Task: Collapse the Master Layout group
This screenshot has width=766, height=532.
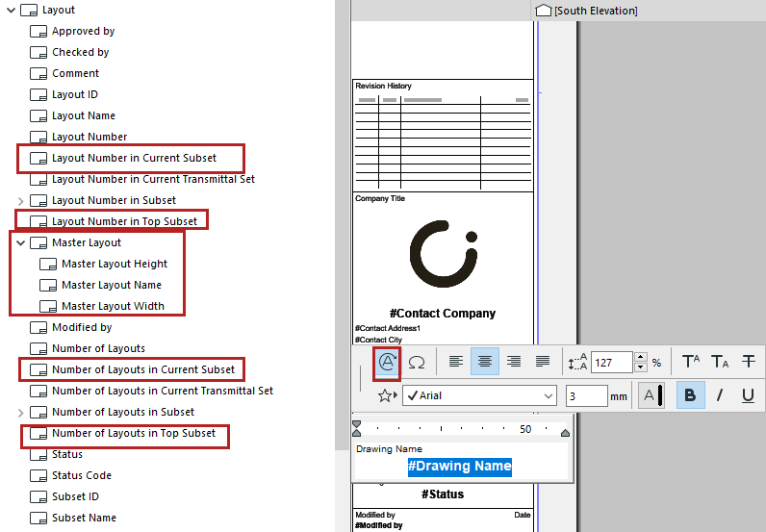Action: point(20,242)
